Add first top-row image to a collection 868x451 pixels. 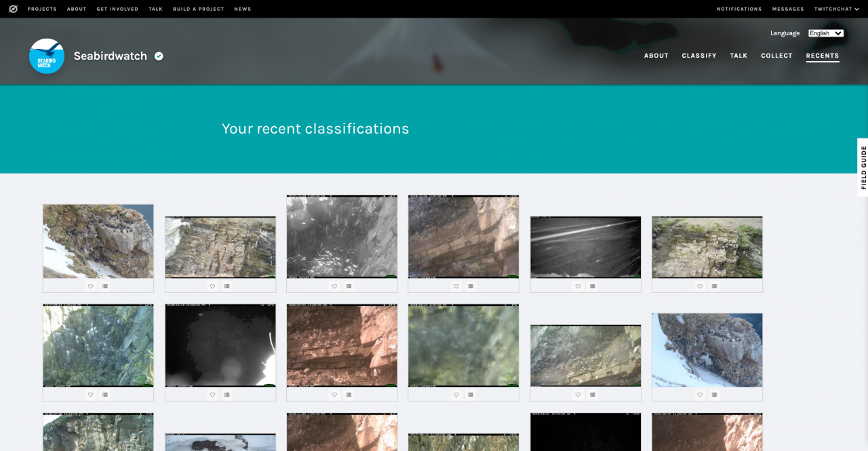tap(105, 286)
